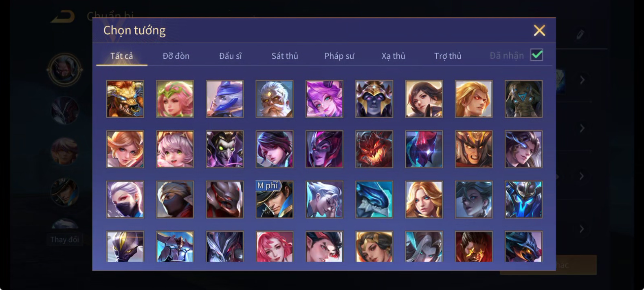644x290 pixels.
Task: Toggle the 'Đã nhận' checkbox
Action: click(x=536, y=55)
